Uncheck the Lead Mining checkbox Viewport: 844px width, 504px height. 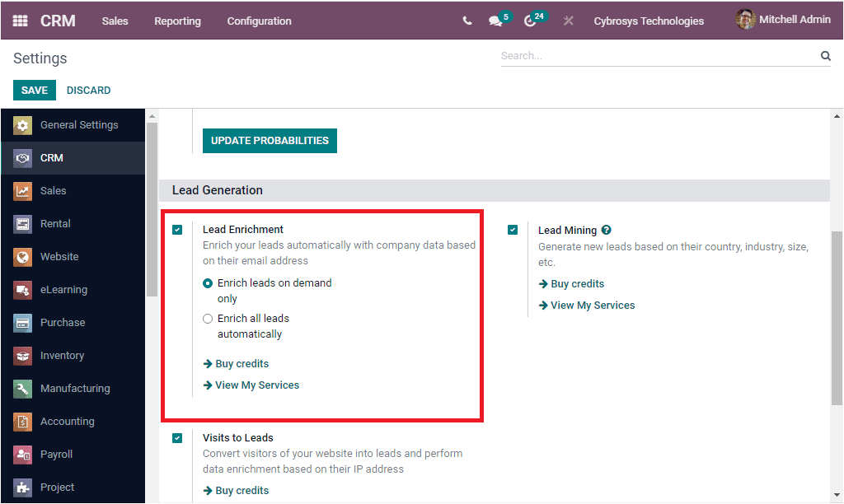click(x=513, y=230)
